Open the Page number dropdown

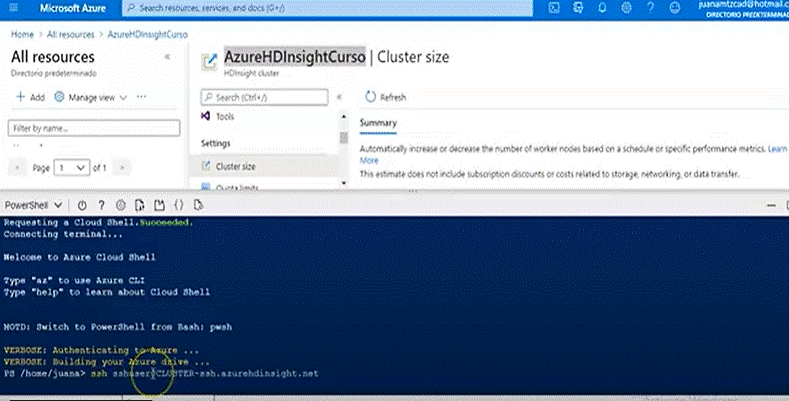point(72,168)
